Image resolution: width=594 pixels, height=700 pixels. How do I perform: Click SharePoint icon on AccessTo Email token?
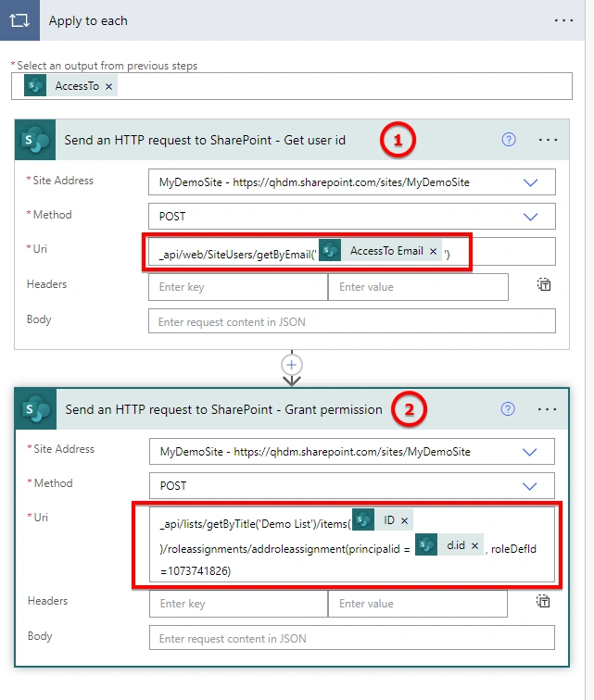pos(330,251)
